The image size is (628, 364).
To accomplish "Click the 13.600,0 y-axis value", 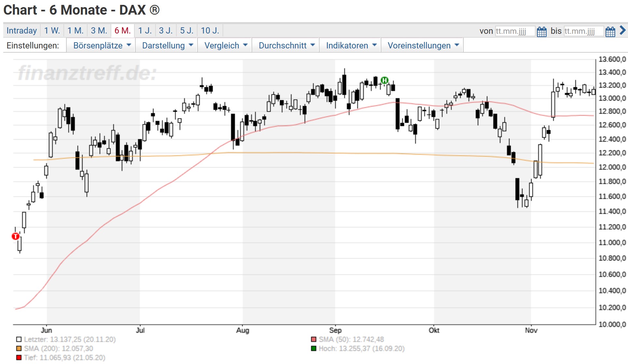I will click(612, 59).
